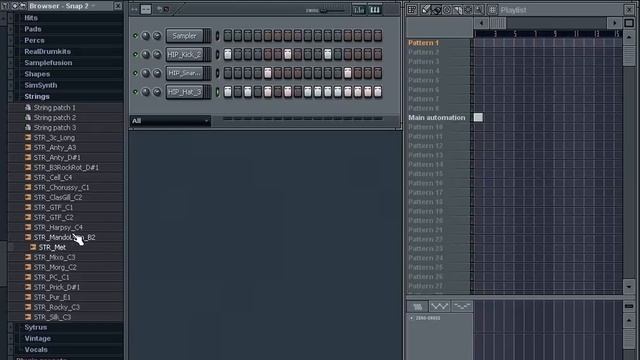Click the String patch 1 preset icon

tap(28, 107)
